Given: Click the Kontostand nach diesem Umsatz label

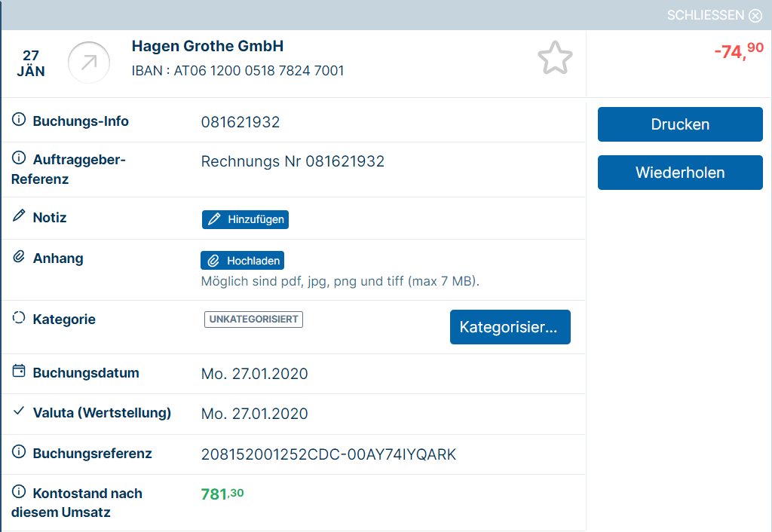Looking at the screenshot, I should click(77, 503).
